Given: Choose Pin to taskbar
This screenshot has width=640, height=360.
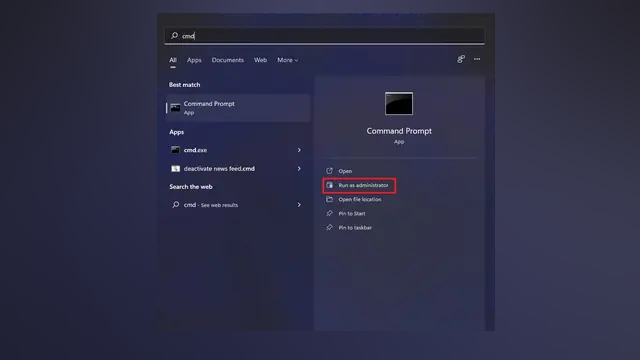Looking at the screenshot, I should pos(355,228).
